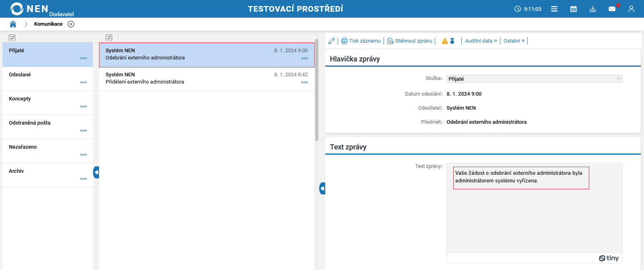
Task: Click the pencil edit icon in the message toolbar
Action: coord(331,41)
